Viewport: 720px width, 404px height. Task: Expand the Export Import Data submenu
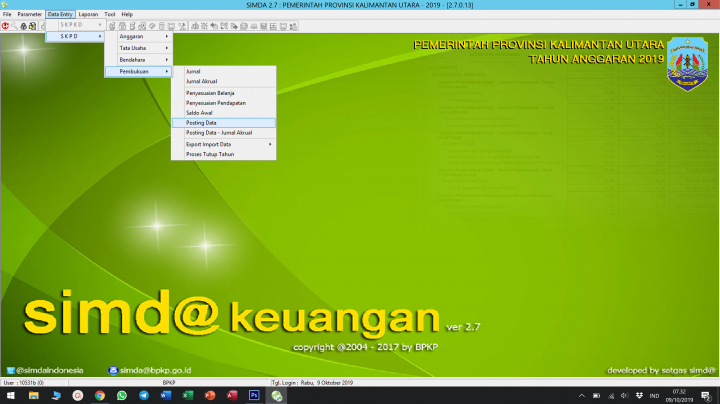[228, 144]
